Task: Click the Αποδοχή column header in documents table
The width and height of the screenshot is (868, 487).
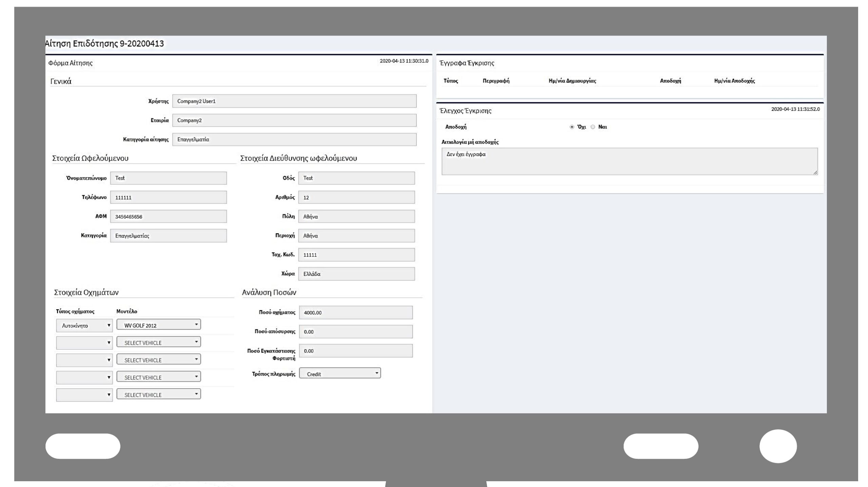Action: tap(670, 81)
